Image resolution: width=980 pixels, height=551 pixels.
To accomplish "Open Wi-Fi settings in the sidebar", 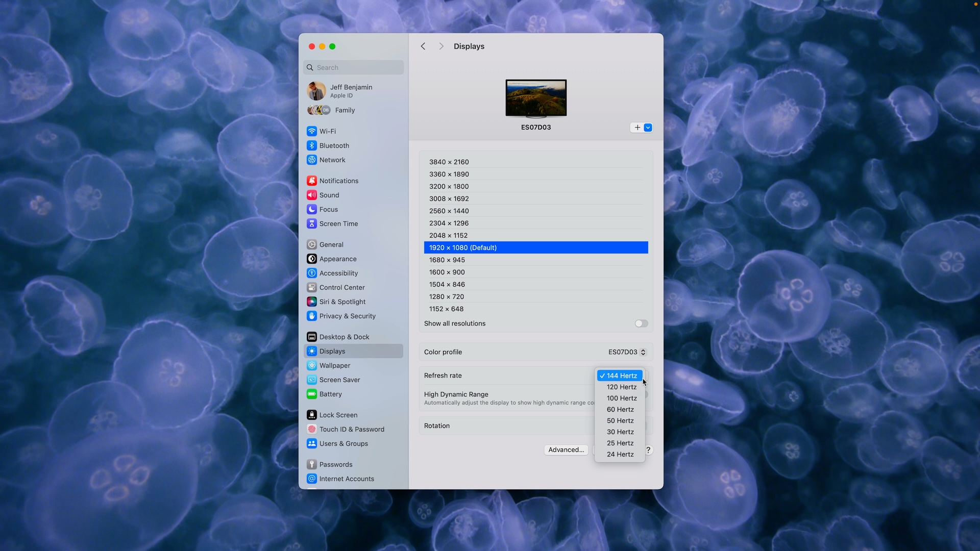I will [x=328, y=131].
